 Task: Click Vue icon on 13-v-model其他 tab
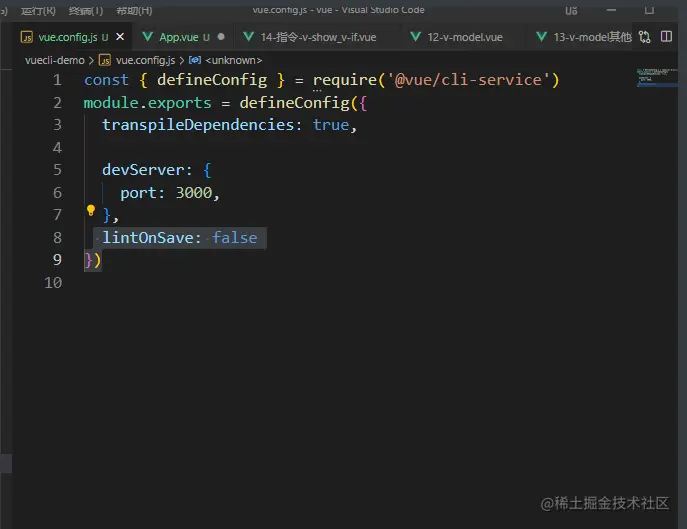point(542,37)
